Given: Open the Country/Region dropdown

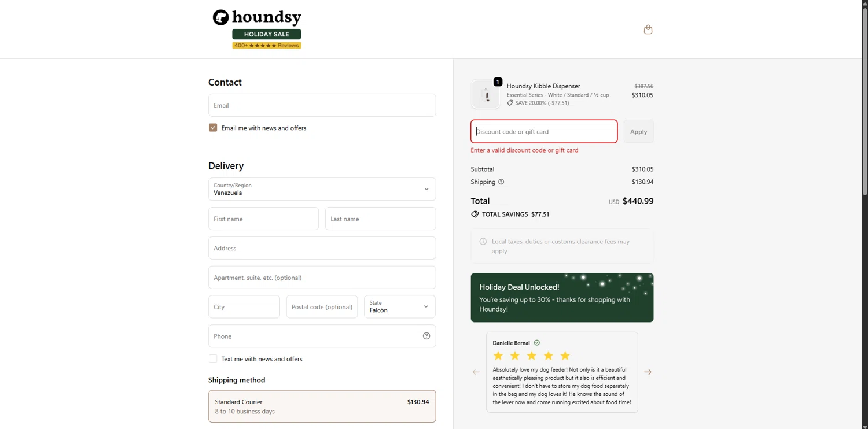Looking at the screenshot, I should [x=322, y=189].
